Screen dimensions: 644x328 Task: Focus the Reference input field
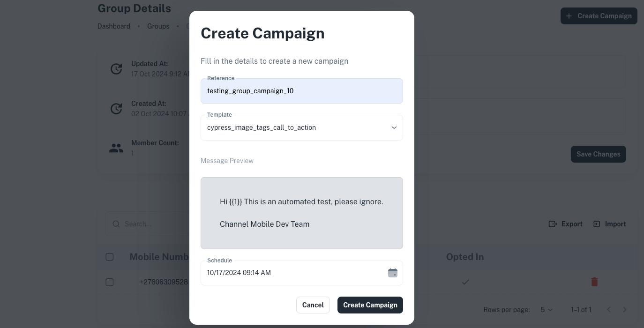[x=301, y=91]
